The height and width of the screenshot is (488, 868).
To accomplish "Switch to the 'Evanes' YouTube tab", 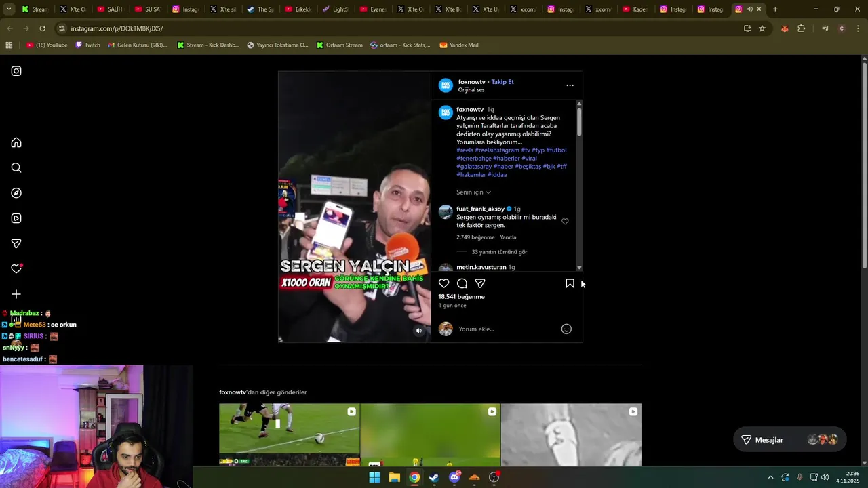I will point(373,9).
